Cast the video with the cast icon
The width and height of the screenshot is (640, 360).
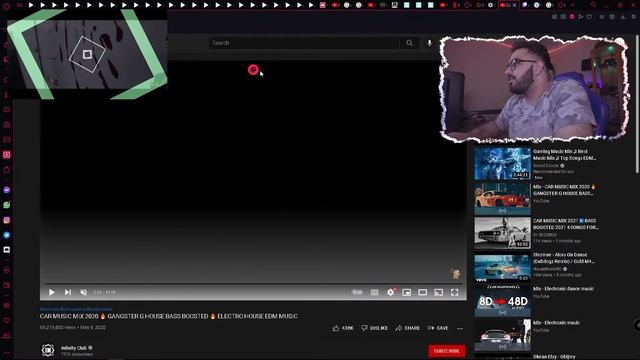coord(438,292)
